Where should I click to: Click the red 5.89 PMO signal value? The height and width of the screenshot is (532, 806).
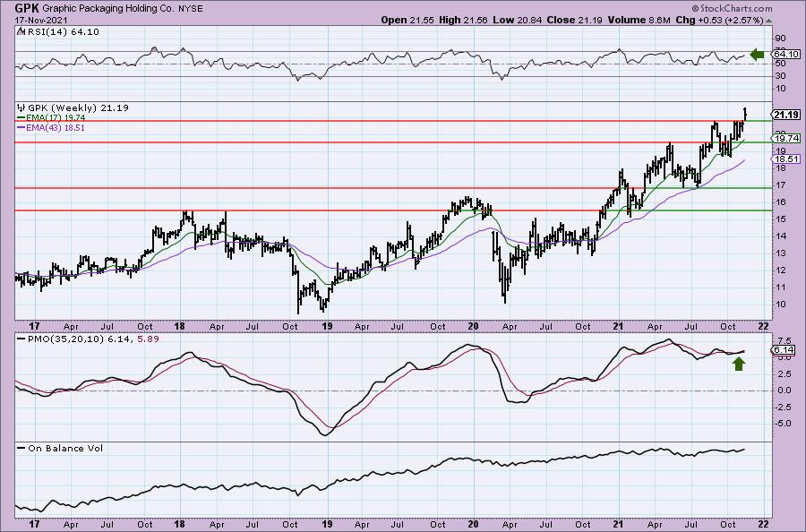click(x=149, y=339)
